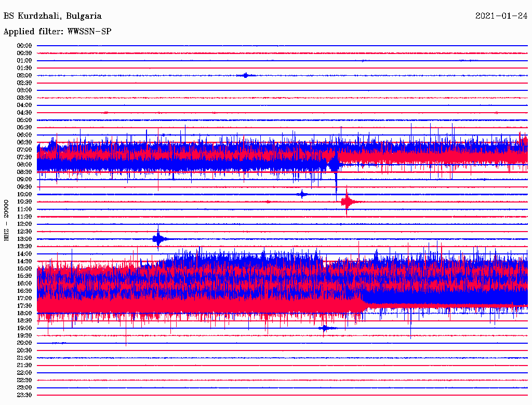
Task: Click the '08:00' time label
Action: (x=24, y=165)
